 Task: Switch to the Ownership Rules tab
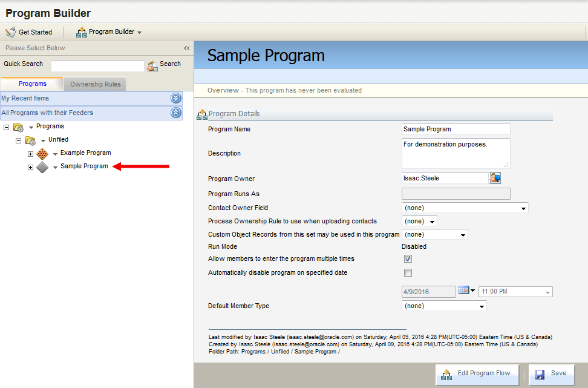click(94, 84)
